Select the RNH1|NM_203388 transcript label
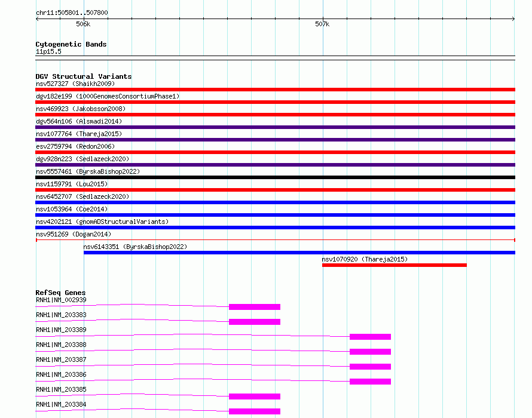 pos(61,345)
